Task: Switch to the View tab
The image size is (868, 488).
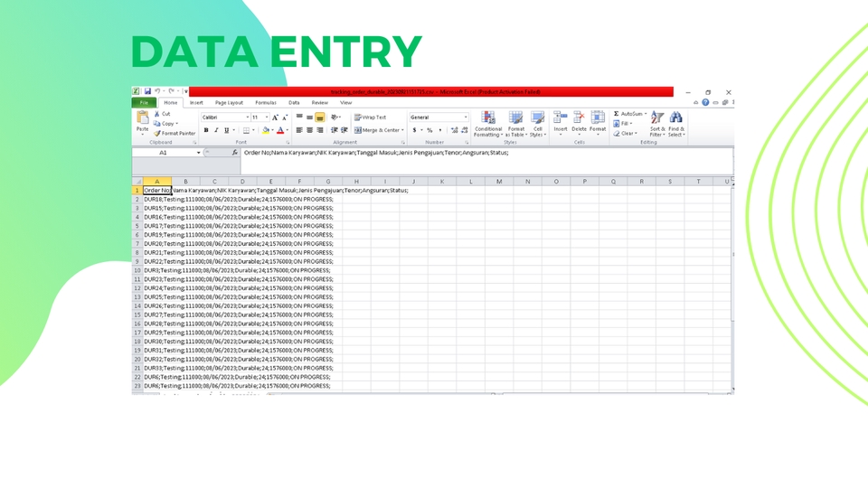Action: click(346, 103)
